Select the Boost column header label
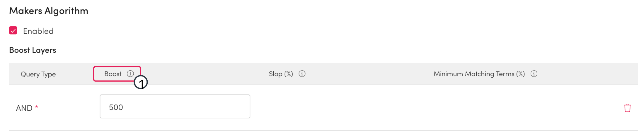This screenshot has width=644, height=133. click(113, 74)
